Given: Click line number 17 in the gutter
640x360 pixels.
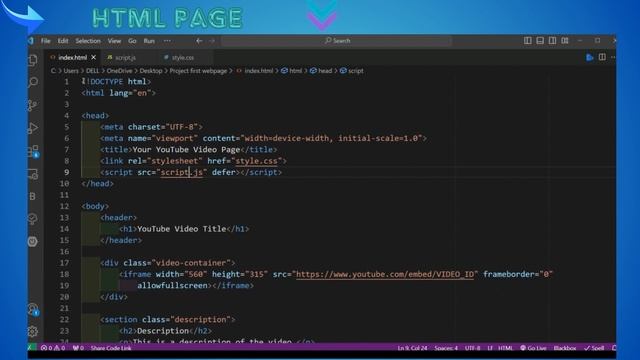Looking at the screenshot, I should tap(64, 263).
